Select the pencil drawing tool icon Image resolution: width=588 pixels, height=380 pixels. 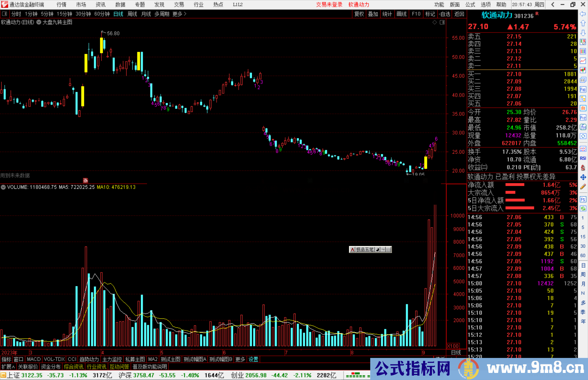pos(583,187)
